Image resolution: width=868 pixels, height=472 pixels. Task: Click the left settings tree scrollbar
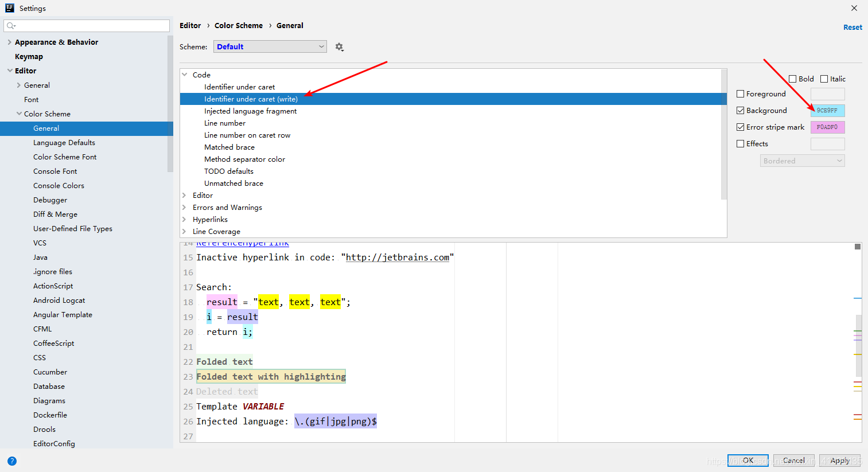coord(170,103)
